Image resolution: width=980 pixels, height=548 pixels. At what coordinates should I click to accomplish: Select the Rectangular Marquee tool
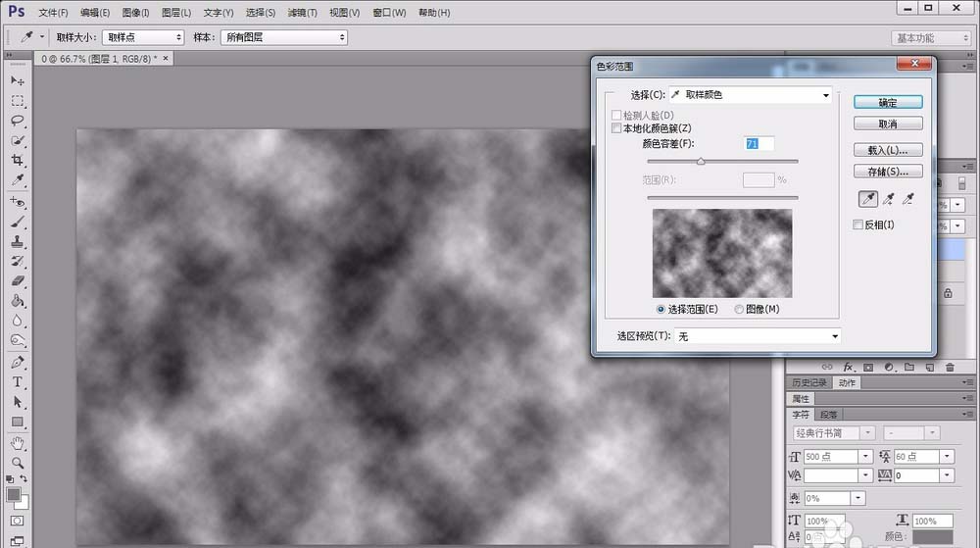tap(18, 101)
